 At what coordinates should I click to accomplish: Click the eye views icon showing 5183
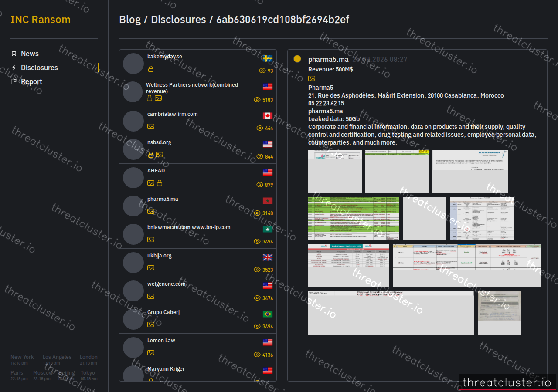pos(257,100)
